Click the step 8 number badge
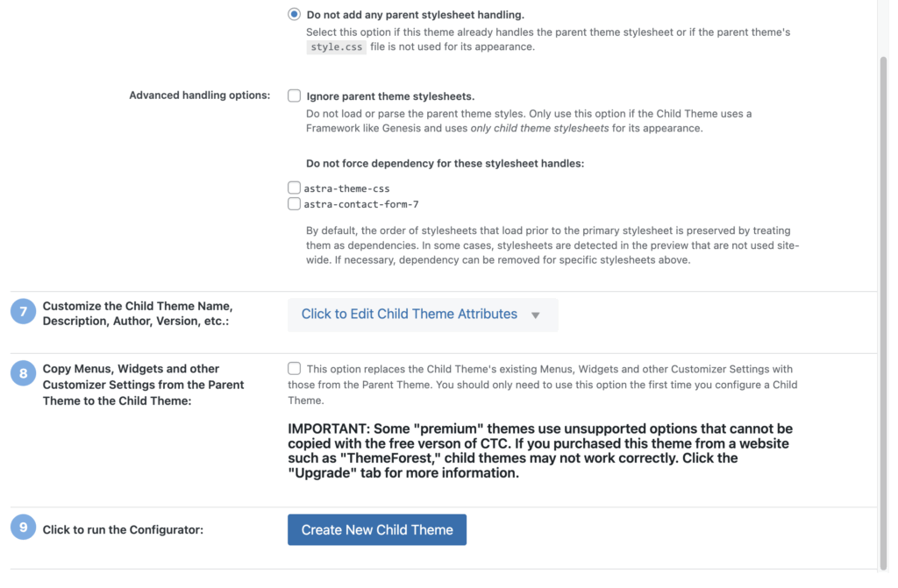Viewport: 898px width, 588px height. click(x=24, y=374)
